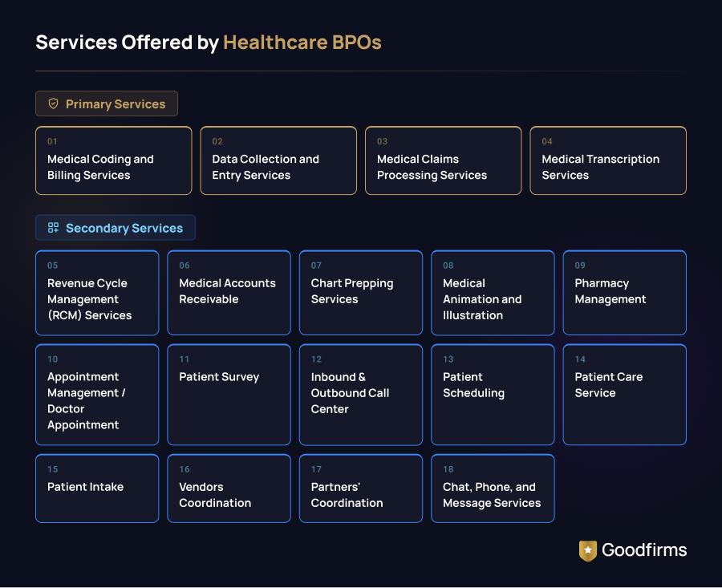This screenshot has height=588, width=722.
Task: Click the grid icon beside Secondary Services
Action: click(x=53, y=228)
